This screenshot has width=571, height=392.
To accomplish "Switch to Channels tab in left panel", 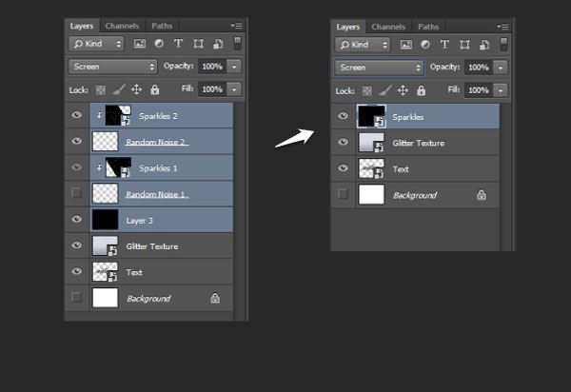I will click(x=122, y=26).
